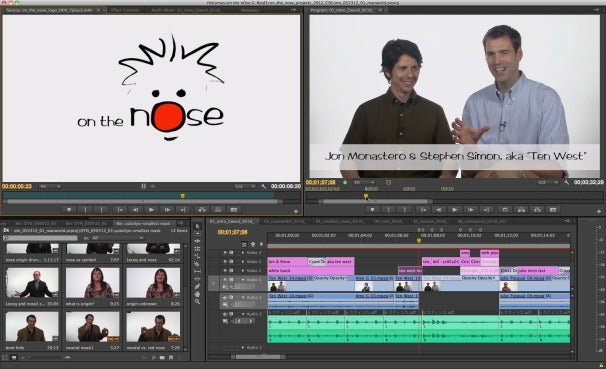Collapse the Audio 1 track
This screenshot has height=369, width=606.
(243, 297)
